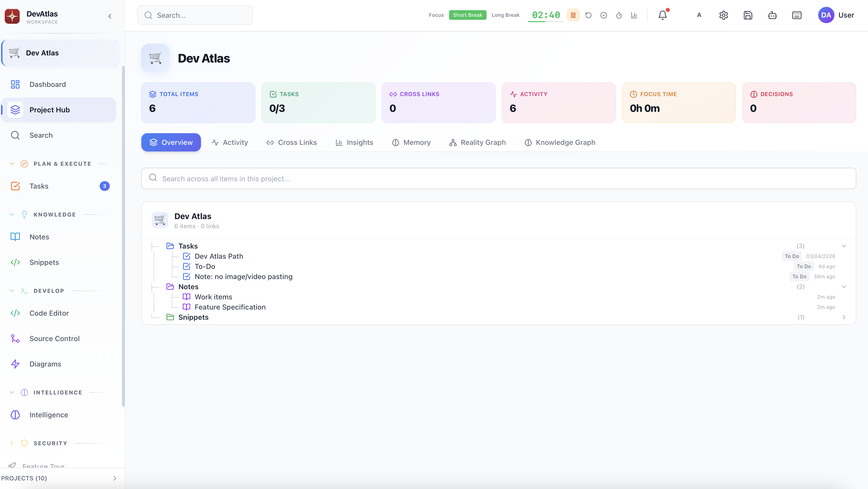The height and width of the screenshot is (489, 868).
Task: Open Source Control from the sidebar
Action: pyautogui.click(x=54, y=339)
